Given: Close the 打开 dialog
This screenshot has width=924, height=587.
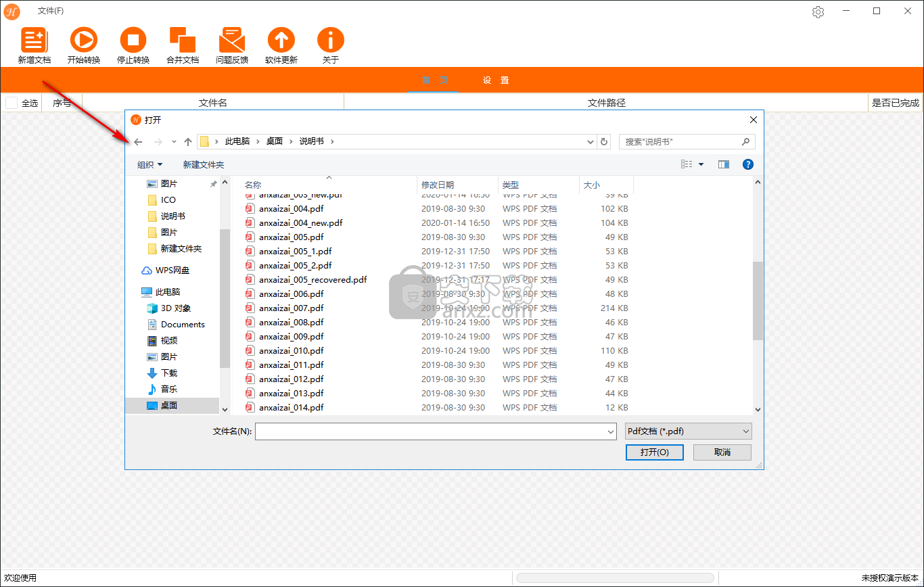Looking at the screenshot, I should (754, 120).
